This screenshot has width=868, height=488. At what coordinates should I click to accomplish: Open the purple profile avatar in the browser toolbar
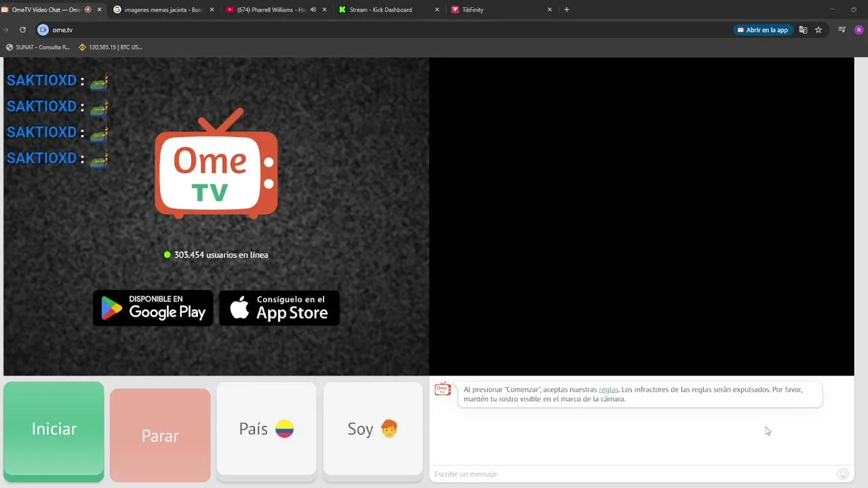point(859,30)
